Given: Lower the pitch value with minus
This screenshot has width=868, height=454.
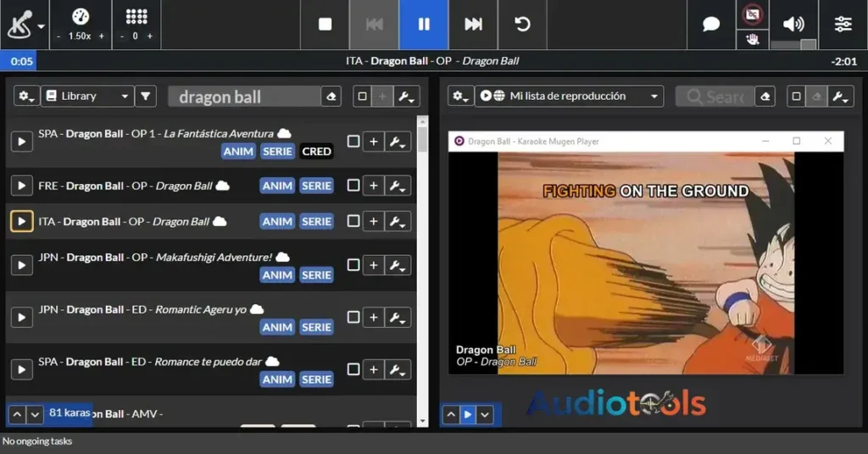Looking at the screenshot, I should point(122,36).
